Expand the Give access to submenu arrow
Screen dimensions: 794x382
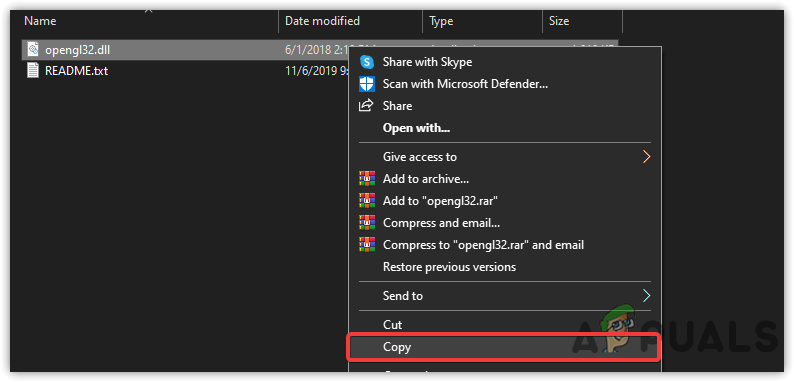(646, 157)
